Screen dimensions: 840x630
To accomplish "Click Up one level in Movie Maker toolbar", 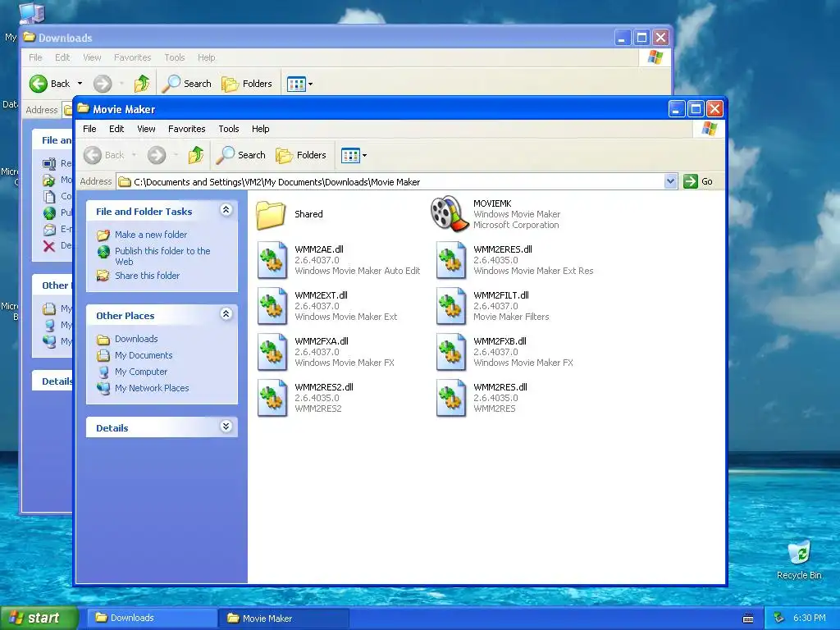I will 195,155.
